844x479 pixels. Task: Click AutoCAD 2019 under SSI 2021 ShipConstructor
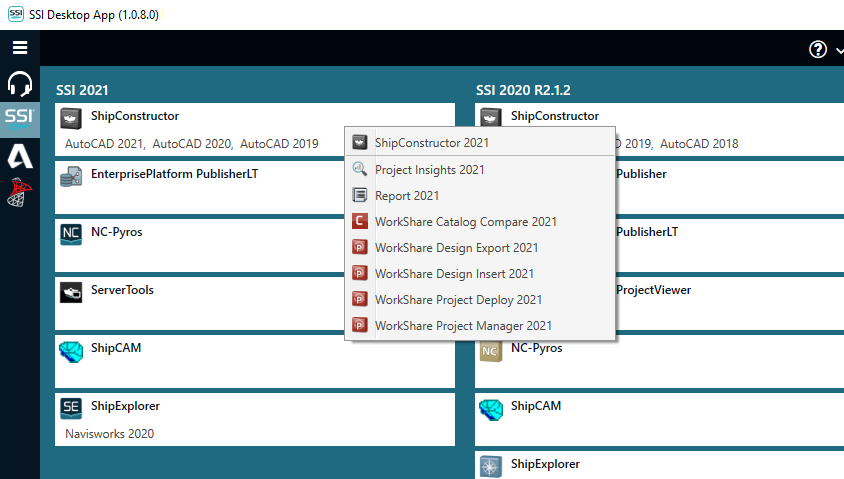click(279, 144)
